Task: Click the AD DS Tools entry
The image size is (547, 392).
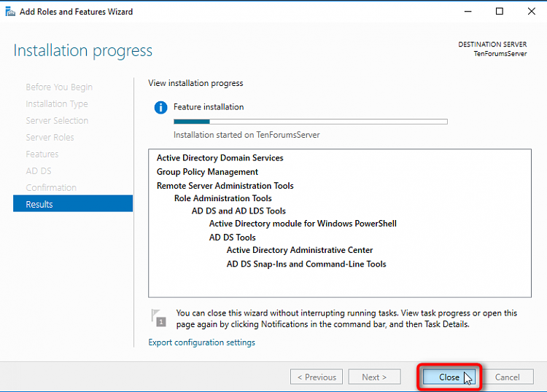Action: (233, 238)
